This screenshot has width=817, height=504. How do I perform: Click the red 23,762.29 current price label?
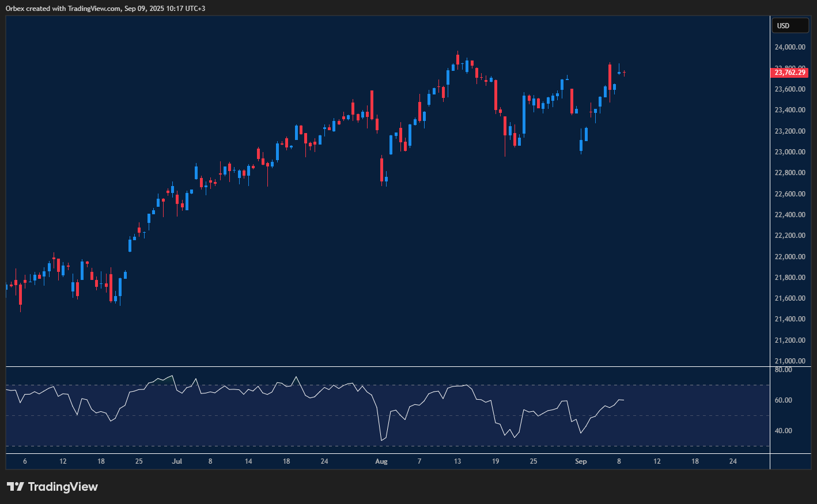[x=790, y=73]
